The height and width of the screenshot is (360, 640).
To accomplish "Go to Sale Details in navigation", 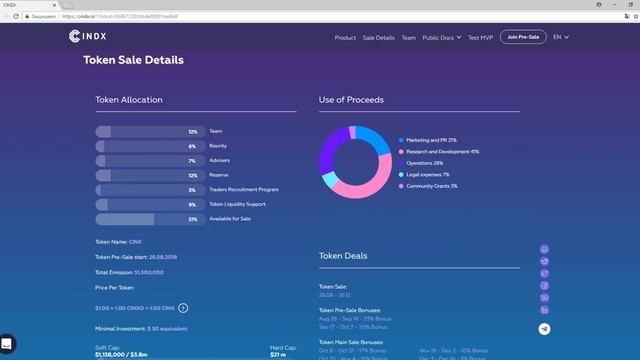I will tap(378, 38).
